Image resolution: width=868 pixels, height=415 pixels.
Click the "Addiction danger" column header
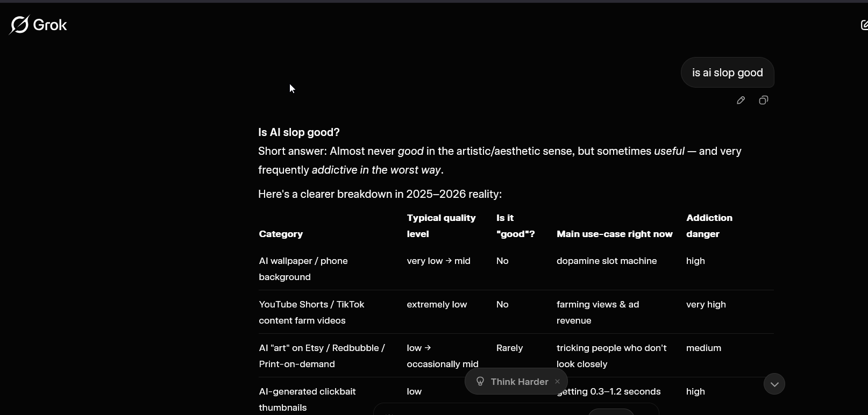[x=709, y=226]
